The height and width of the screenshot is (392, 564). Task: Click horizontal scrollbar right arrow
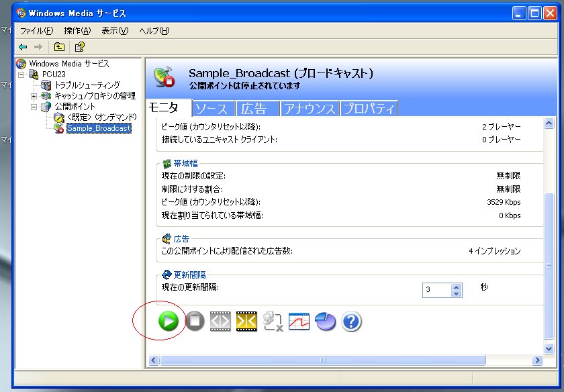click(537, 360)
